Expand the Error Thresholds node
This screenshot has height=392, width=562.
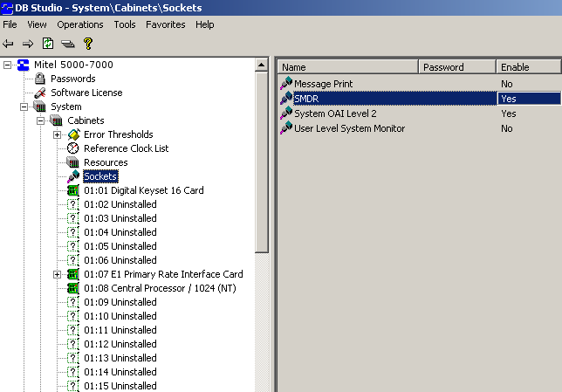(x=58, y=134)
